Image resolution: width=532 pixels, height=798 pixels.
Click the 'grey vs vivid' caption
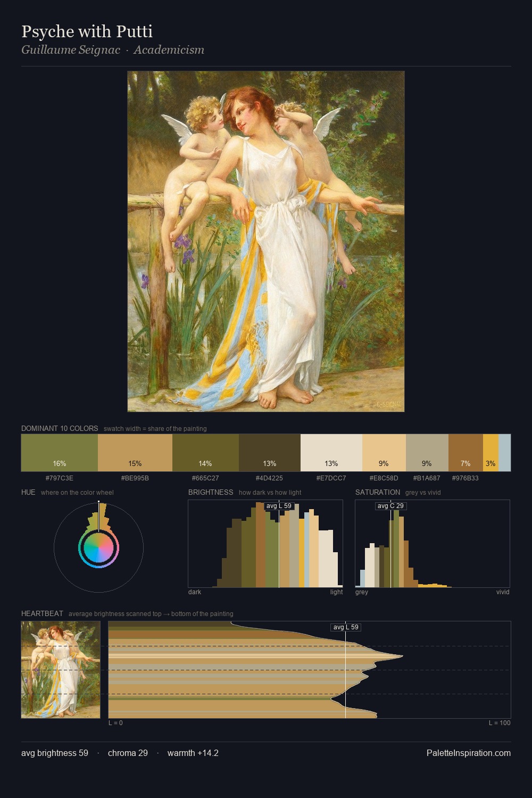tap(423, 493)
